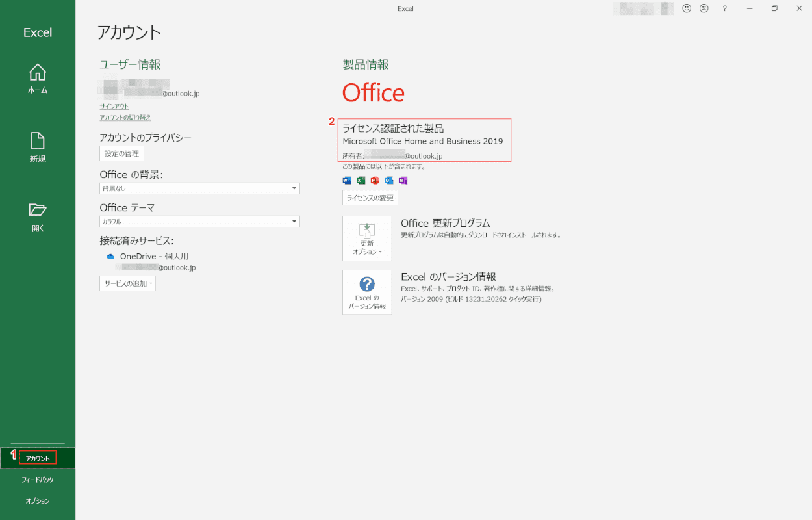Click the バージョン 2009 build text
This screenshot has width=812, height=520.
pos(471,299)
